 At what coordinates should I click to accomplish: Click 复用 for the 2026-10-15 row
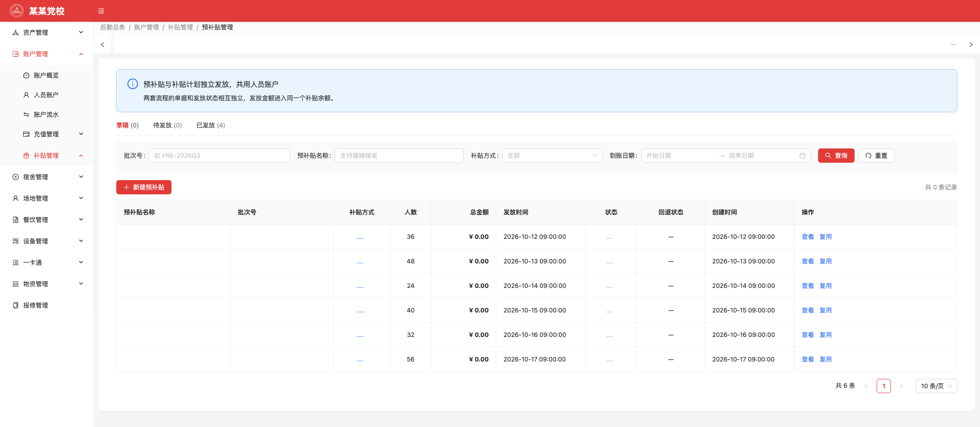coord(825,310)
